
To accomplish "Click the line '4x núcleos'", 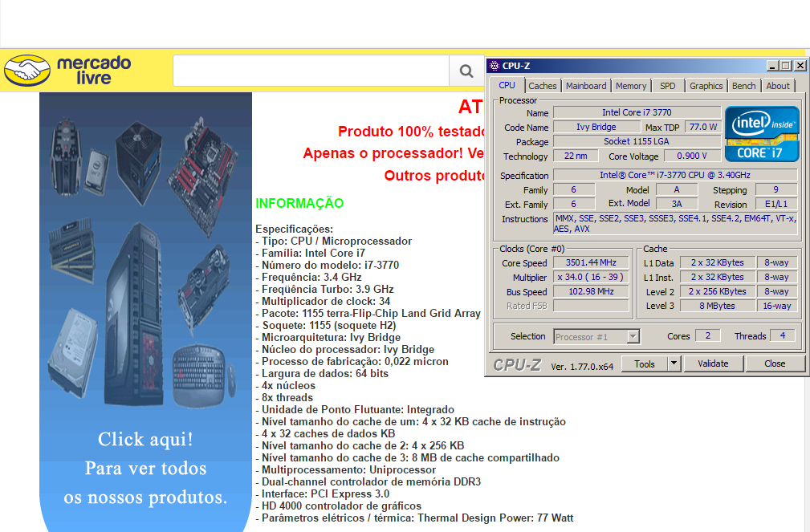I will pos(285,385).
